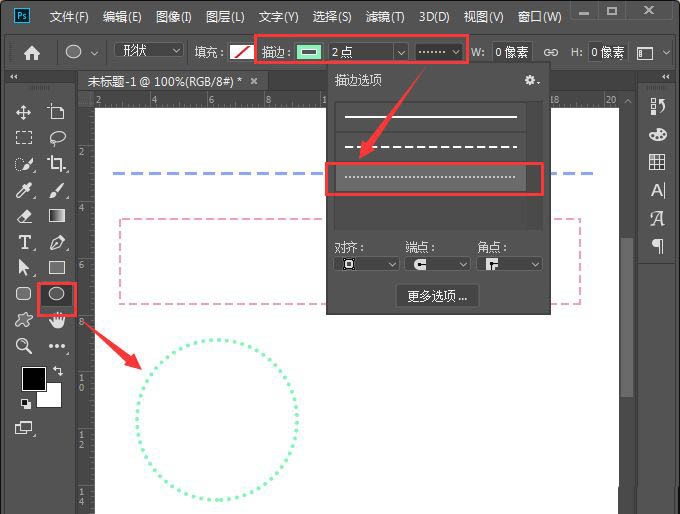Open the 图层(L) menu
Screen dimensions: 680x514
point(224,17)
